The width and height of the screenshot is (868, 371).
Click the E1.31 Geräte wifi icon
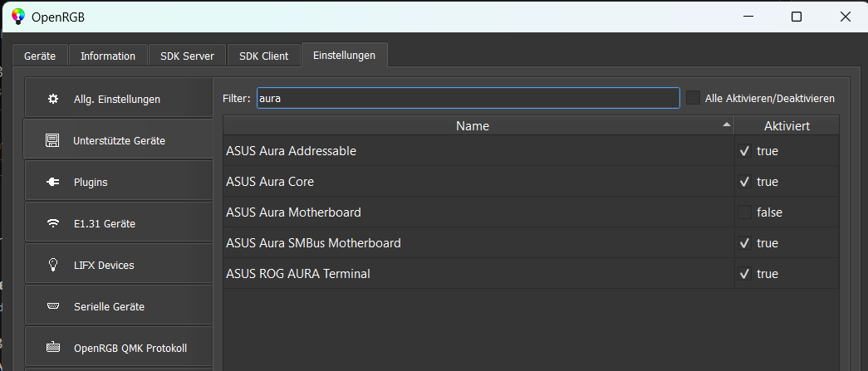click(53, 223)
